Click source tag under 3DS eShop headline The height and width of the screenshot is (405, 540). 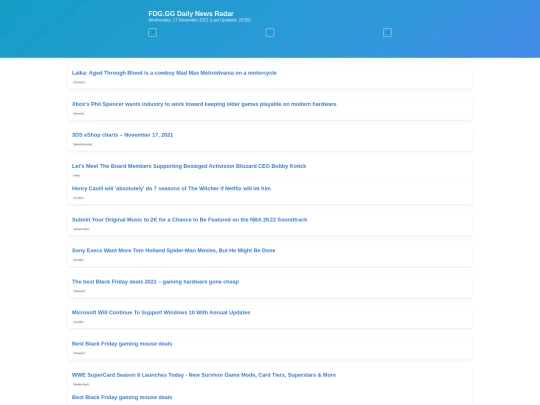pos(83,144)
